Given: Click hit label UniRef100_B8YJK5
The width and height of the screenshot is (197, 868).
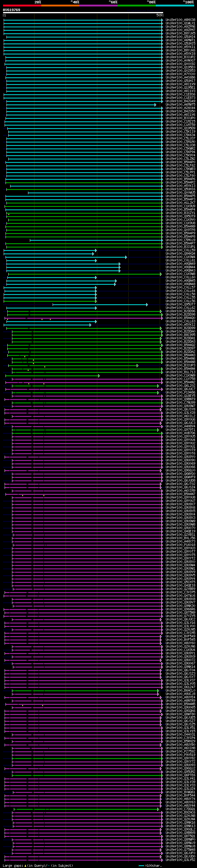Looking at the screenshot, I should pos(180,33).
